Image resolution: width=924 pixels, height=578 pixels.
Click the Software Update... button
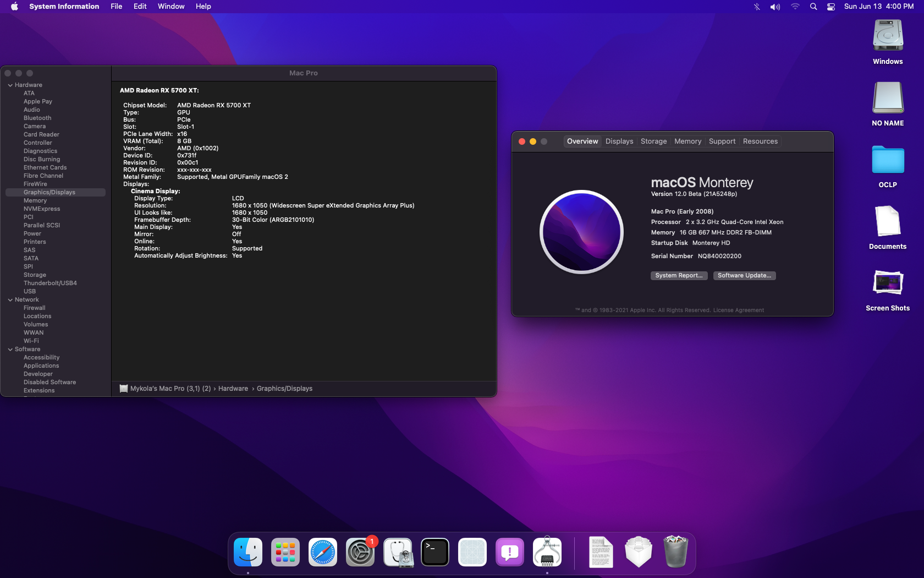point(744,276)
